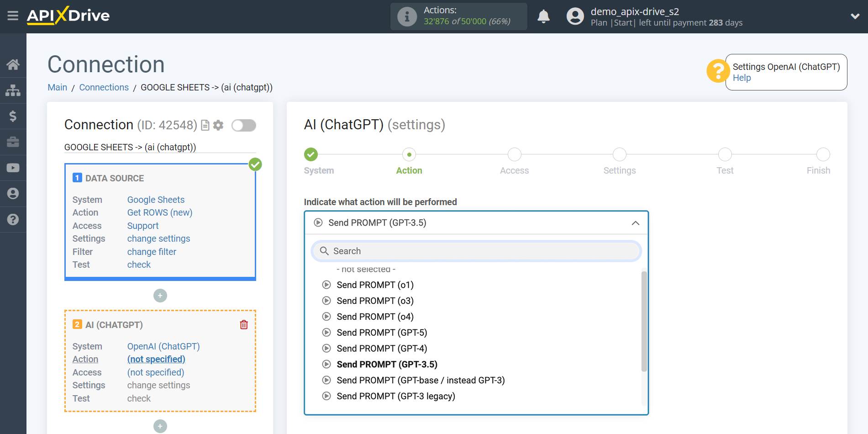The height and width of the screenshot is (434, 868).
Task: Open the YouTube icon in sidebar
Action: tap(13, 168)
